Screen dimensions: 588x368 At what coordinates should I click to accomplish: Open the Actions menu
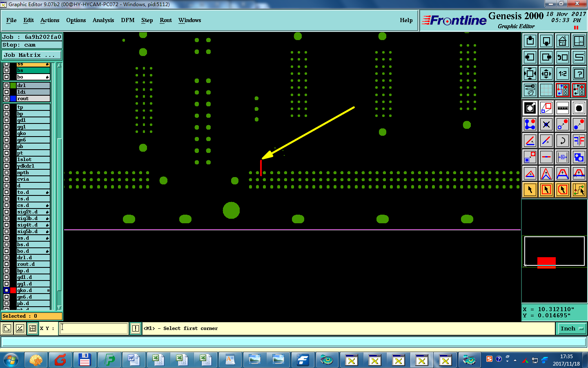[50, 20]
